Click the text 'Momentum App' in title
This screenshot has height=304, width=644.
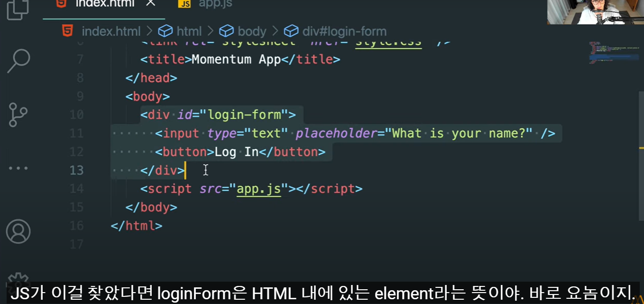tap(236, 59)
